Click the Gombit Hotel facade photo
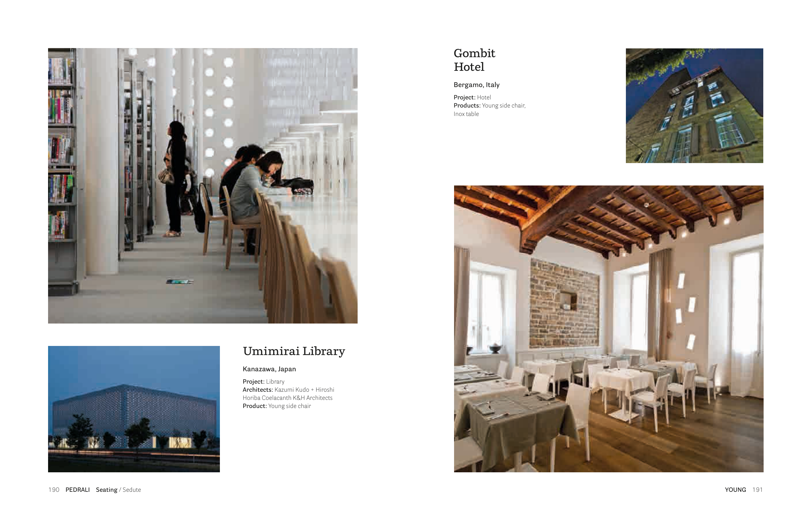Screen dimensions: 812x522 point(694,106)
